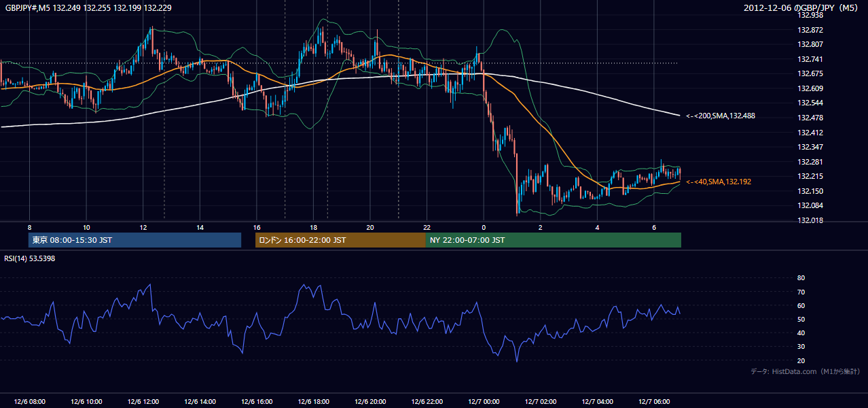The image size is (868, 408).
Task: Click price axis value 132.609
Action: pyautogui.click(x=810, y=88)
